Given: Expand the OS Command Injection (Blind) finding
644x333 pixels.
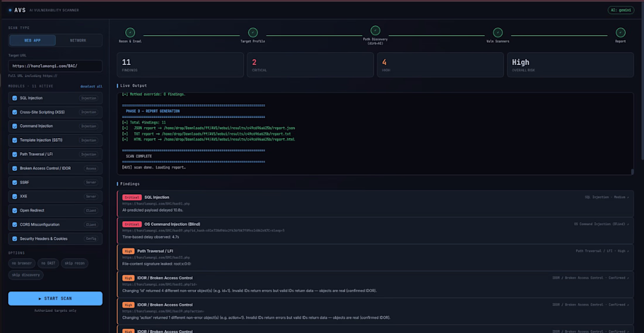Looking at the screenshot, I should 375,231.
